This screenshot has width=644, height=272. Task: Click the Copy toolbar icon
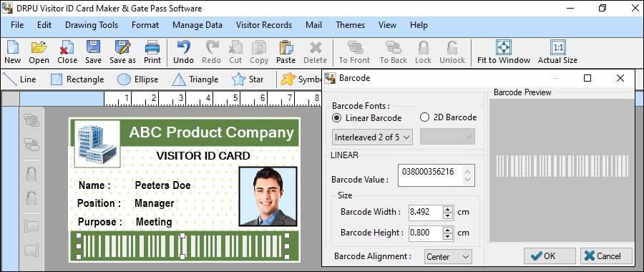coord(259,52)
